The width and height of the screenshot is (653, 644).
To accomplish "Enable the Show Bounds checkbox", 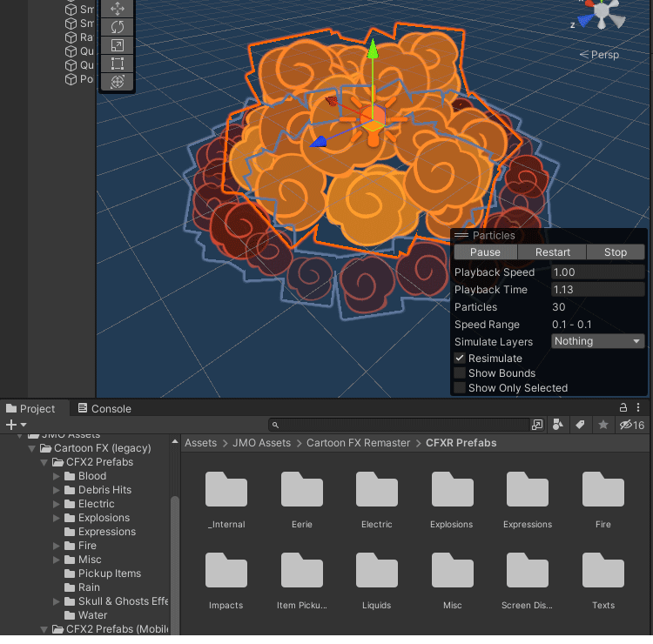I will tap(460, 373).
